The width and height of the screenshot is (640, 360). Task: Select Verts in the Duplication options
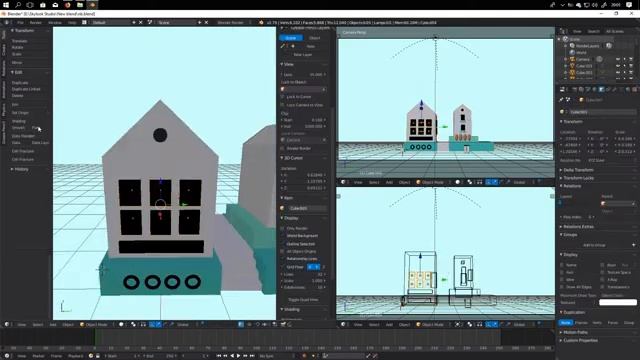coord(597,322)
